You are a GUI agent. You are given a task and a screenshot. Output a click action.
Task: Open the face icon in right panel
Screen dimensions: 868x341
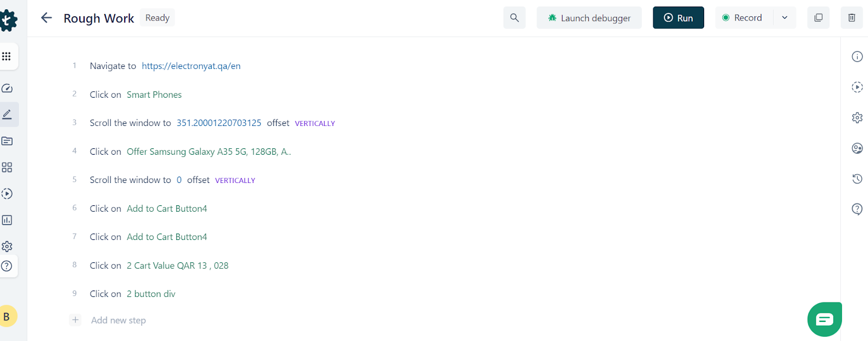pyautogui.click(x=857, y=148)
